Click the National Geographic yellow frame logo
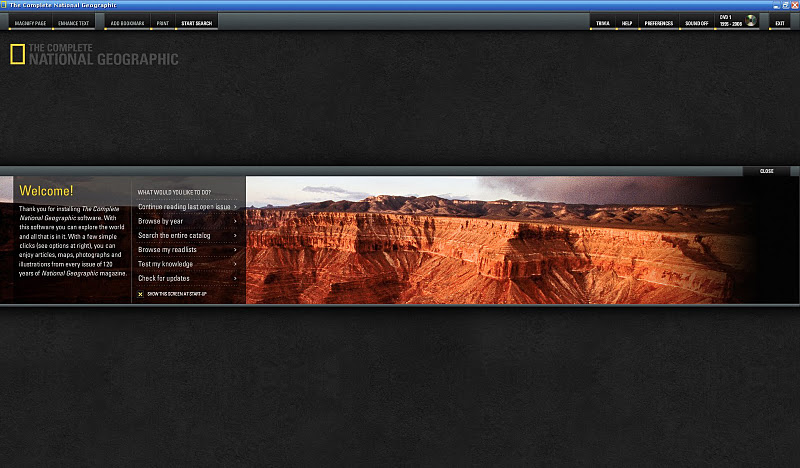 [17, 55]
